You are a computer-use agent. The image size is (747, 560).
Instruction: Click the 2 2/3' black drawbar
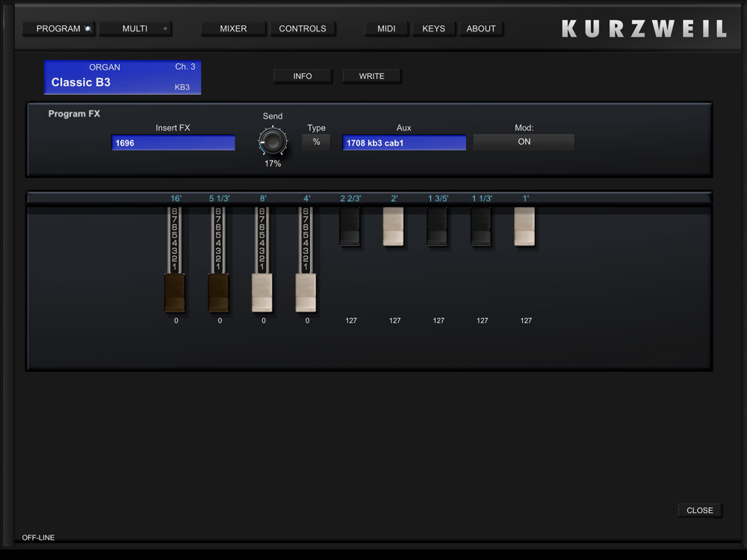tap(350, 226)
